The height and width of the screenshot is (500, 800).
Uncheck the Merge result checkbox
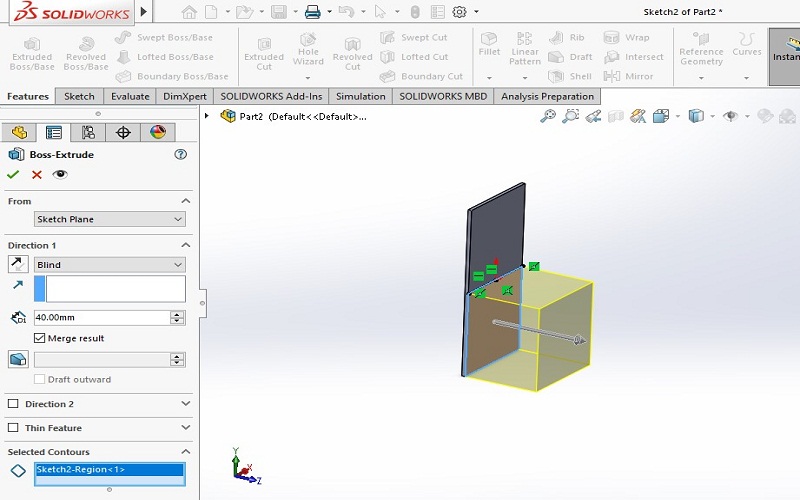tap(39, 338)
